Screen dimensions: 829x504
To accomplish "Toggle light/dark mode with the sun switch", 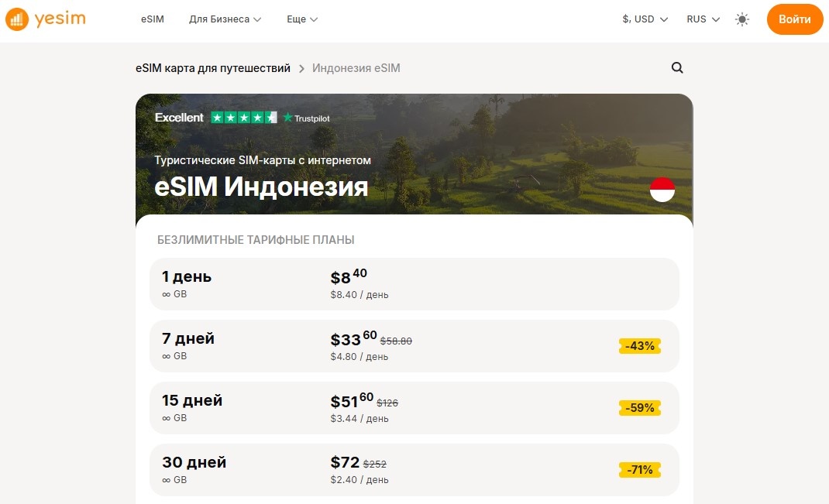I will [741, 19].
